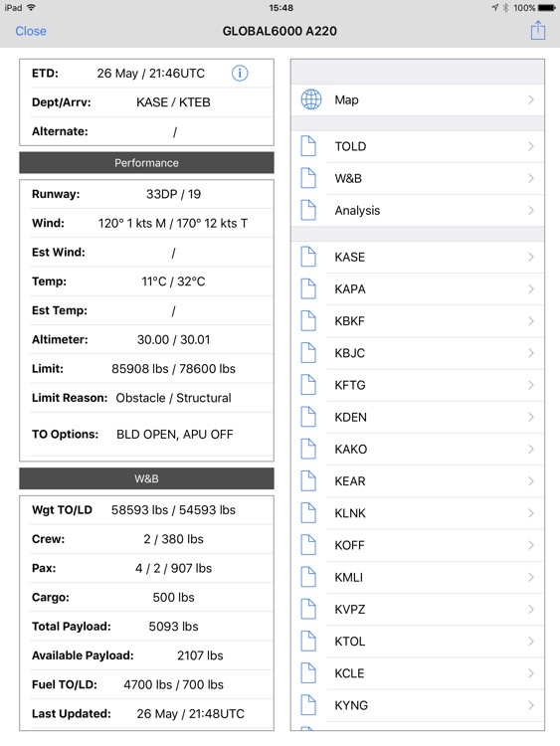Open the KFTG airport entry

[x=417, y=385]
